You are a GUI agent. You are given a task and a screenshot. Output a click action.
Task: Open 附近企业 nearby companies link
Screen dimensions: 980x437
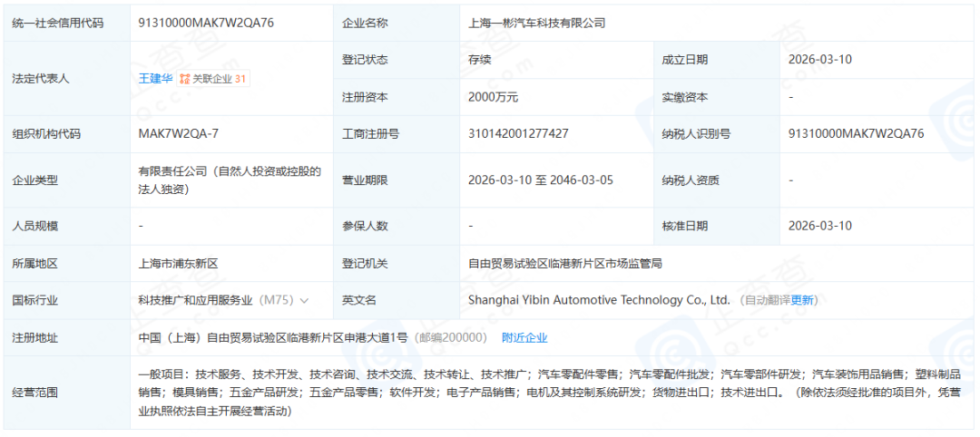[525, 338]
